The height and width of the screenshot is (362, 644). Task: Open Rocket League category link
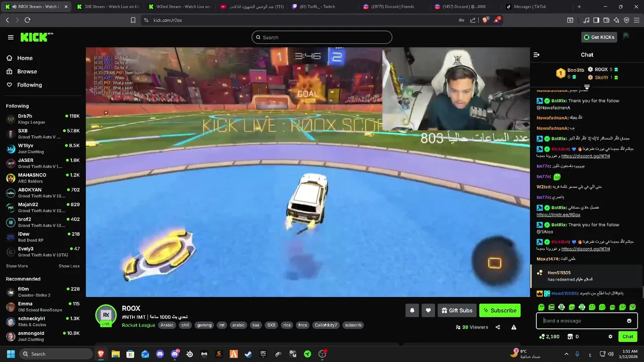click(x=138, y=325)
